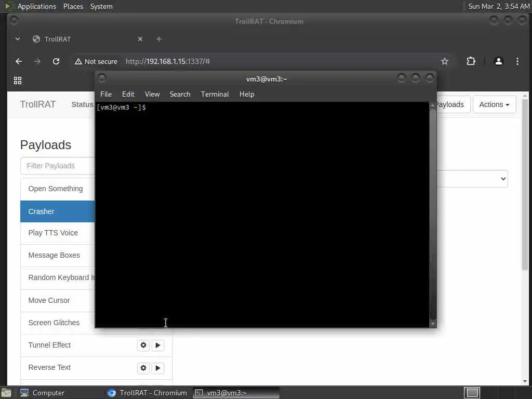Select the Crasher payload
The image size is (532, 399).
[x=58, y=211]
